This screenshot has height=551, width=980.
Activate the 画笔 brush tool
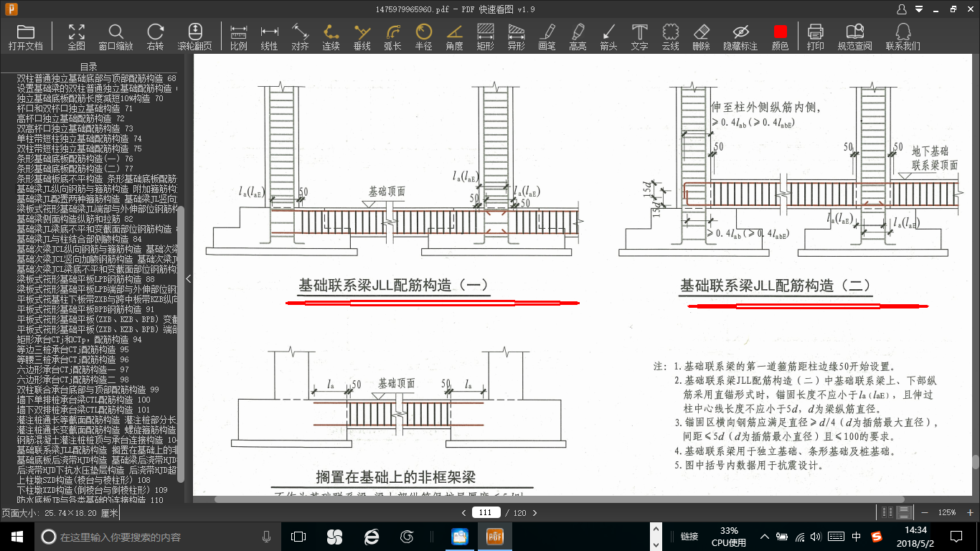547,37
